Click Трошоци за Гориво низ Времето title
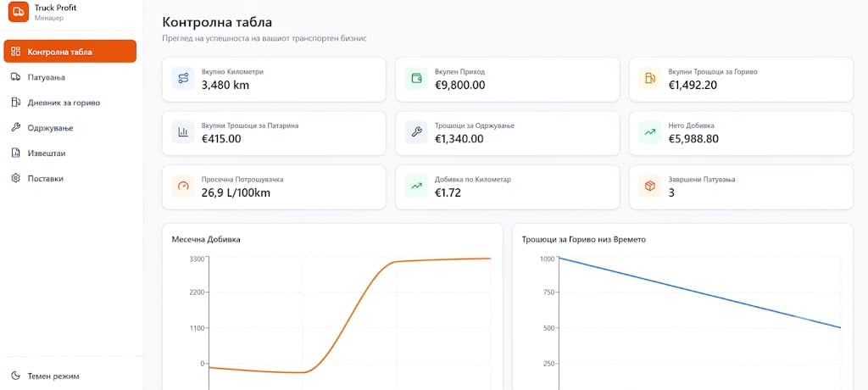Screen dimensions: 868x390 [x=584, y=240]
